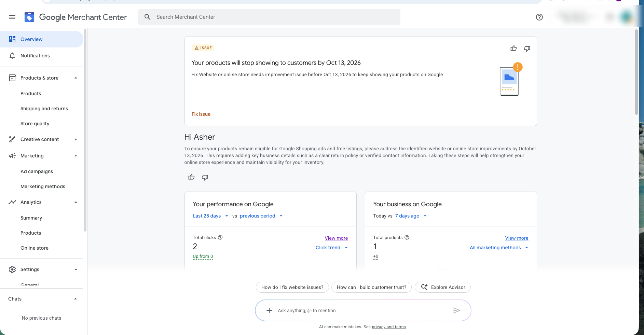Thumbs up the issue card
This screenshot has width=644, height=335.
[x=513, y=48]
